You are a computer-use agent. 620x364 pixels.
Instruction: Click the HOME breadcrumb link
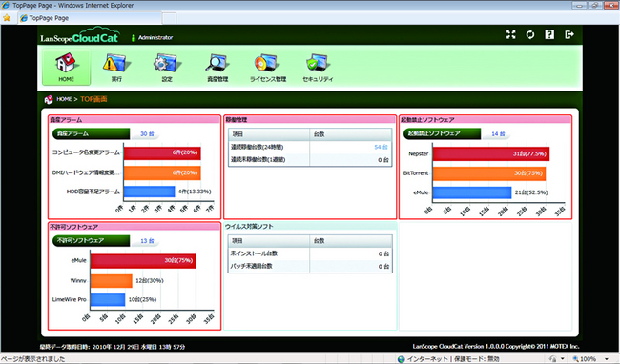[x=64, y=99]
